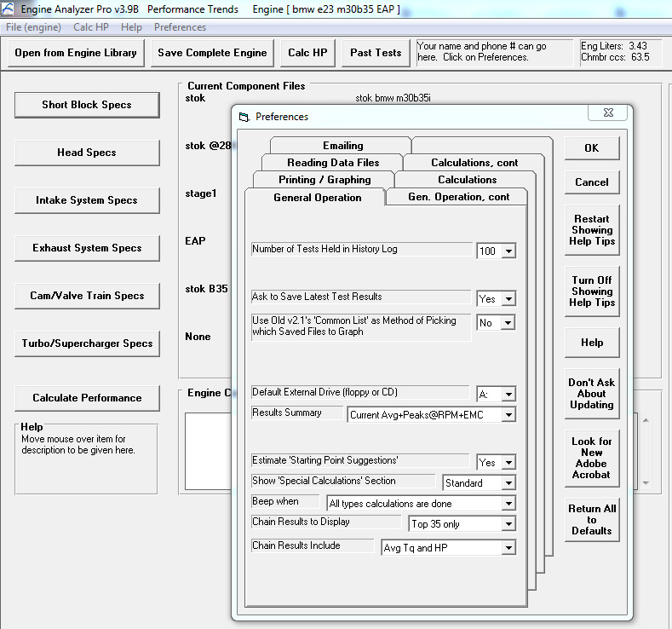Click the 'Eng Liters: 3.43' readout

pyautogui.click(x=614, y=46)
